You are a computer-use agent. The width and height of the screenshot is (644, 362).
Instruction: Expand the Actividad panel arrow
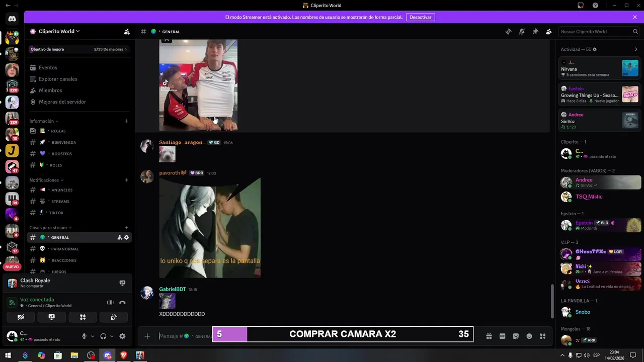636,49
